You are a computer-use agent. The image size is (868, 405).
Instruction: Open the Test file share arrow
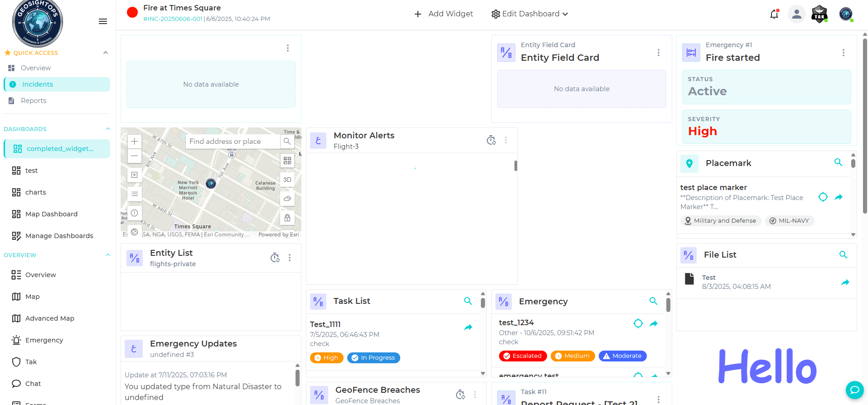[x=845, y=282]
